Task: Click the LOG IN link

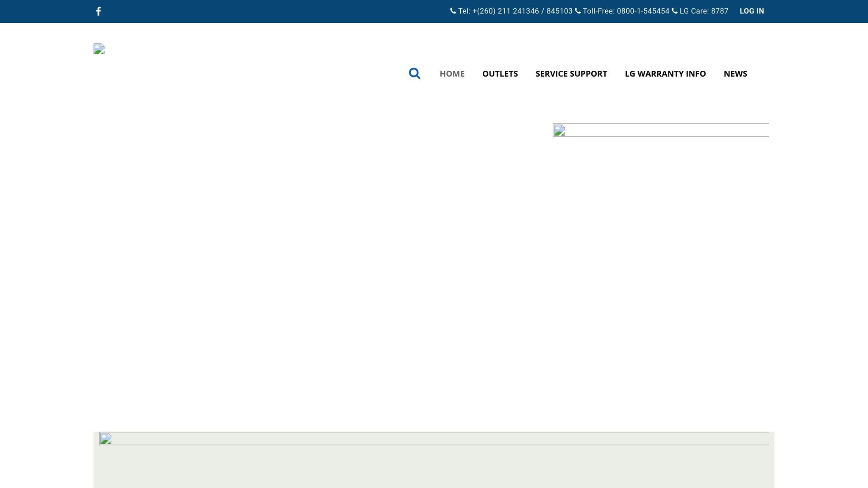Action: pos(751,11)
